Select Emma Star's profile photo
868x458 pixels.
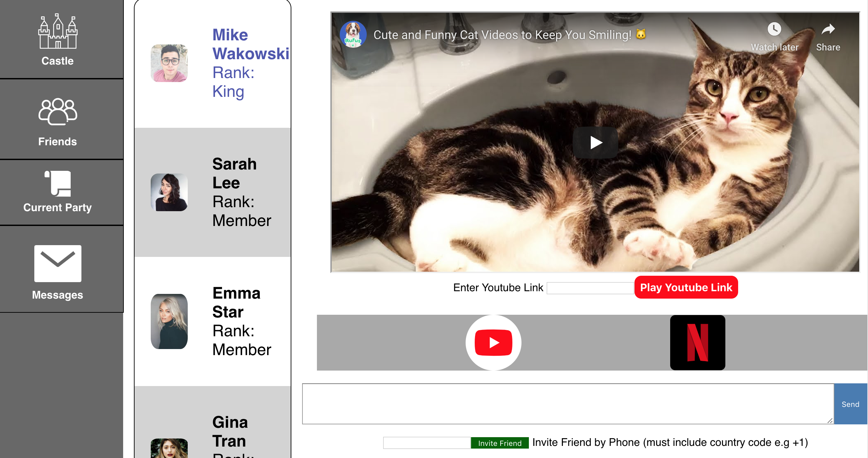click(169, 321)
